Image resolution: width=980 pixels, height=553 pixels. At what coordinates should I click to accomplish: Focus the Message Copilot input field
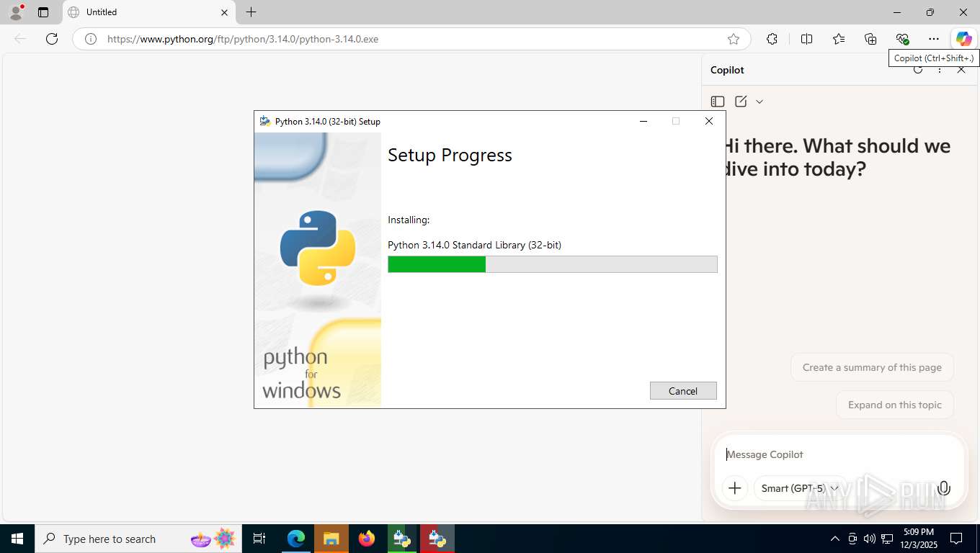click(839, 454)
